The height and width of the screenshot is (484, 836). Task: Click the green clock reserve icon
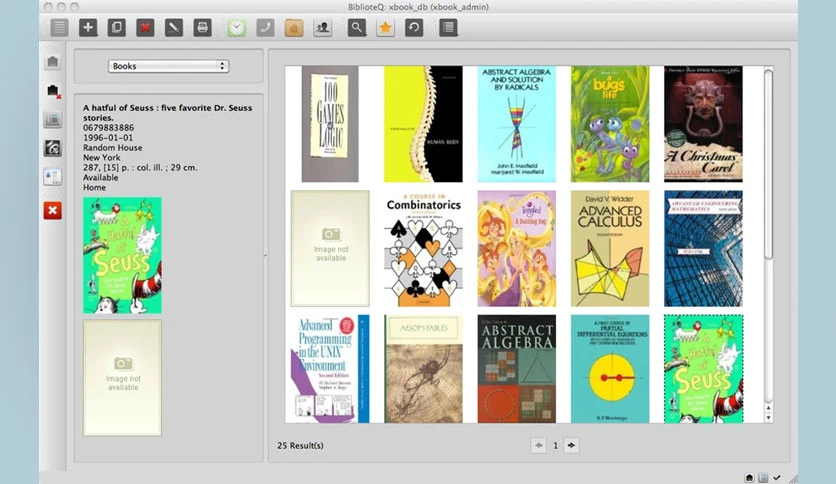pos(237,27)
